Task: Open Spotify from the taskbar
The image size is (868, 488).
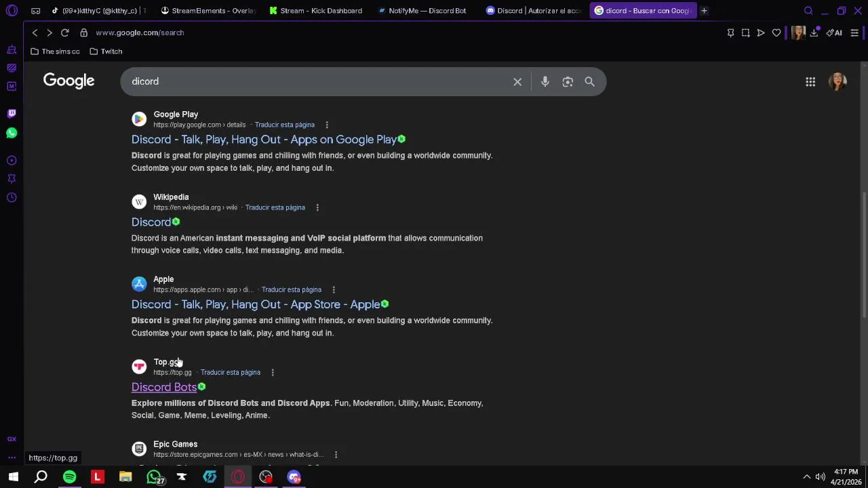Action: coord(69,477)
